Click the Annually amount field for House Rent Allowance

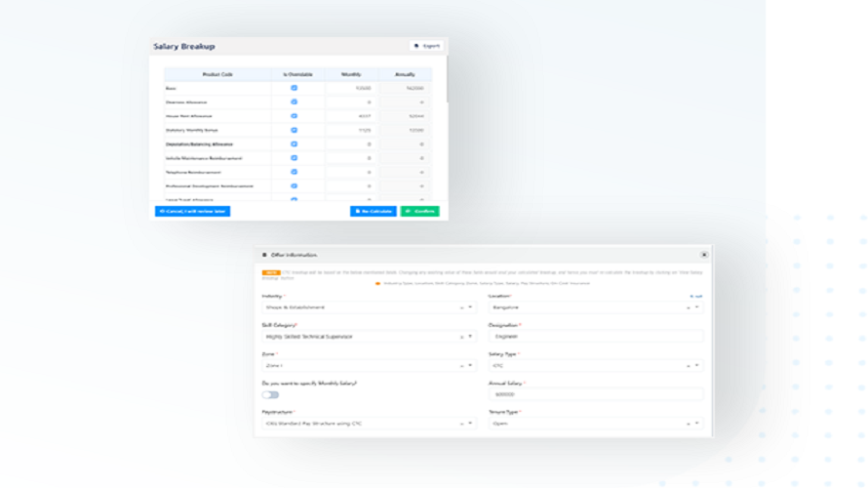(405, 116)
